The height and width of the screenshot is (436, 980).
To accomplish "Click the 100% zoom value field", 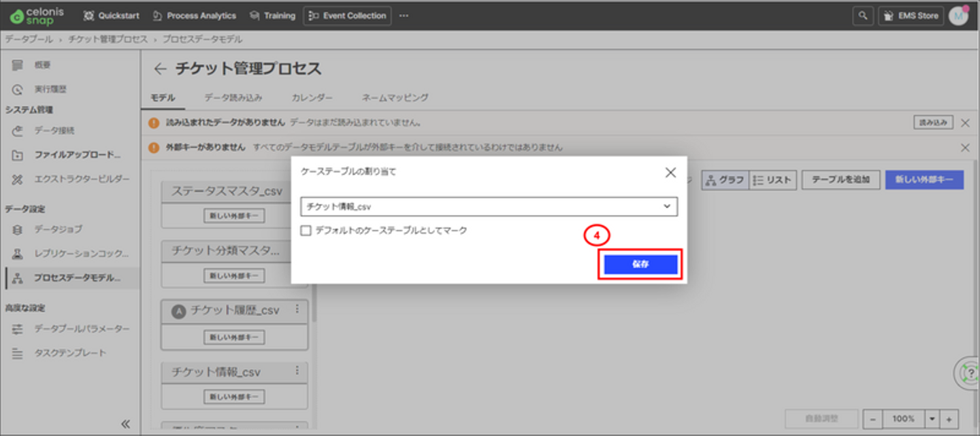I will pos(903,418).
